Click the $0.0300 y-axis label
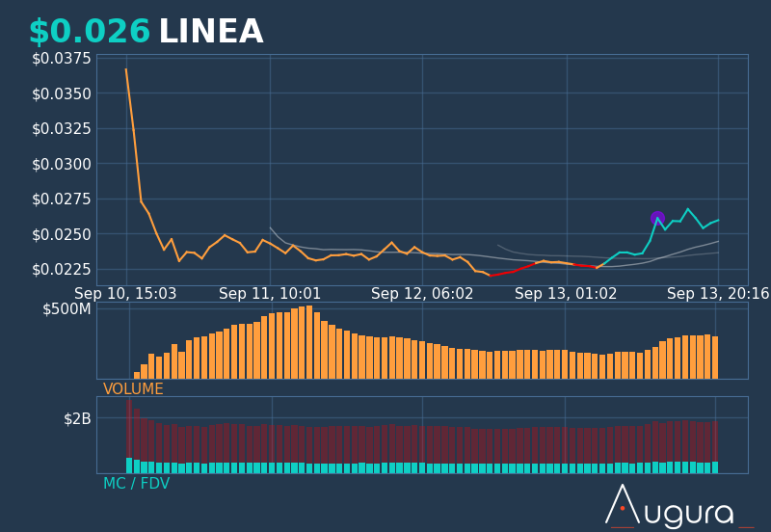This screenshot has width=771, height=532. [x=62, y=164]
